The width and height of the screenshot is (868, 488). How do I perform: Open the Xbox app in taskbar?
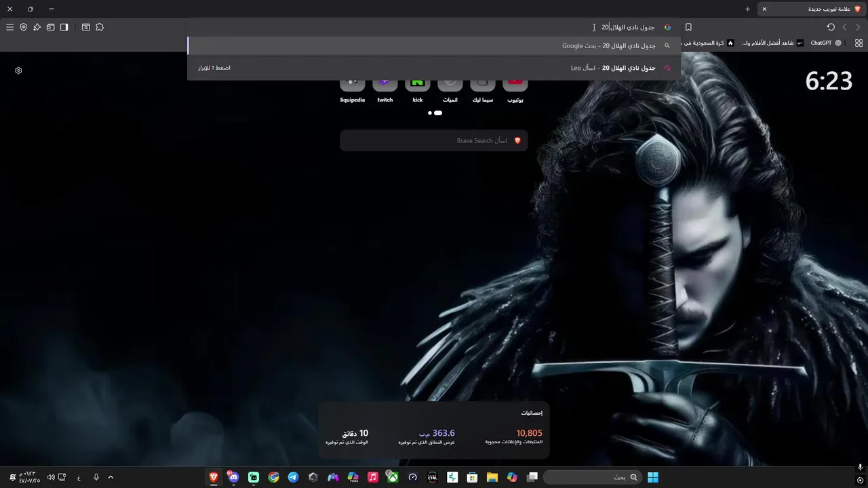[x=392, y=477]
